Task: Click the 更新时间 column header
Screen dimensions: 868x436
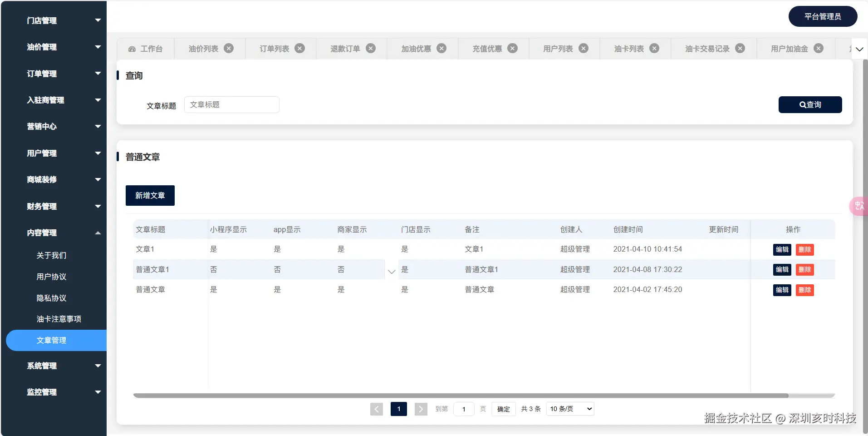Action: [x=724, y=229]
